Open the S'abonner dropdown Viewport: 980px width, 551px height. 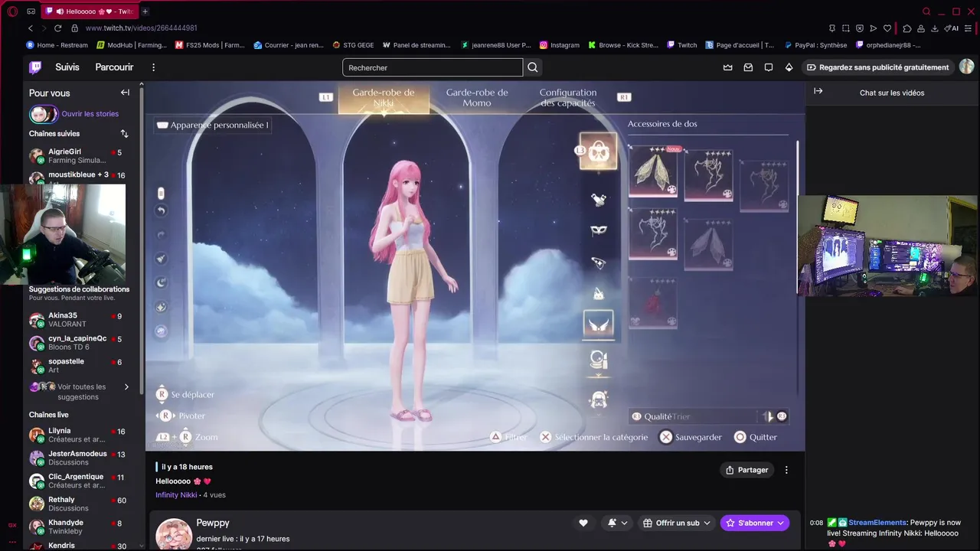tap(755, 523)
